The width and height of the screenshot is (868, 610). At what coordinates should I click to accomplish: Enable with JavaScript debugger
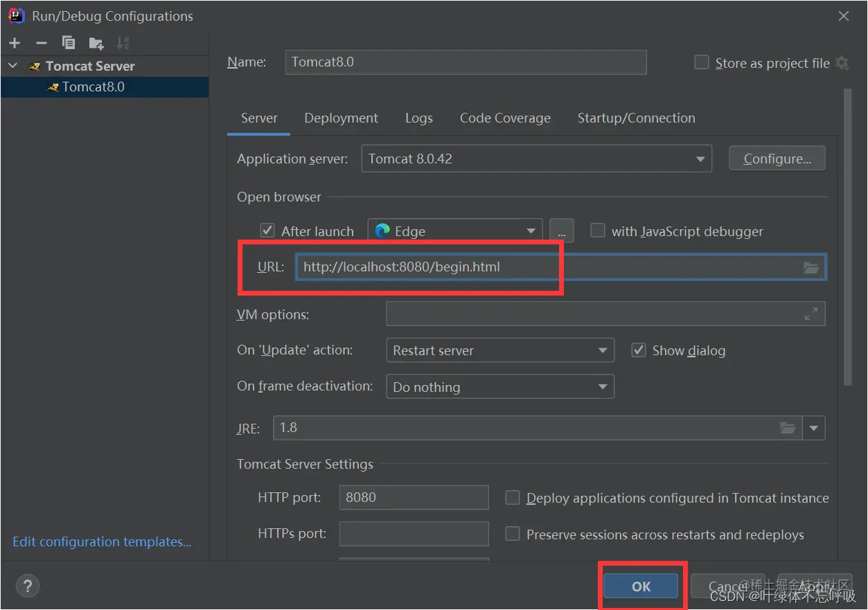coord(597,231)
